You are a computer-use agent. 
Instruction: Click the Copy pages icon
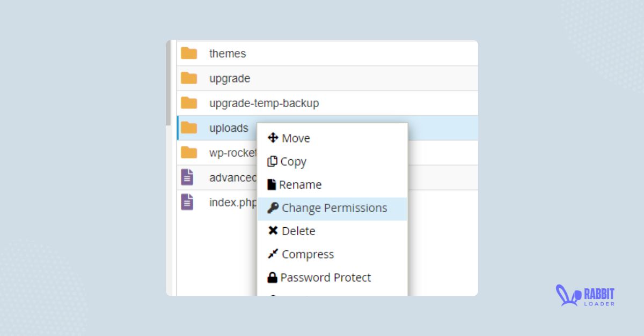[x=273, y=161]
